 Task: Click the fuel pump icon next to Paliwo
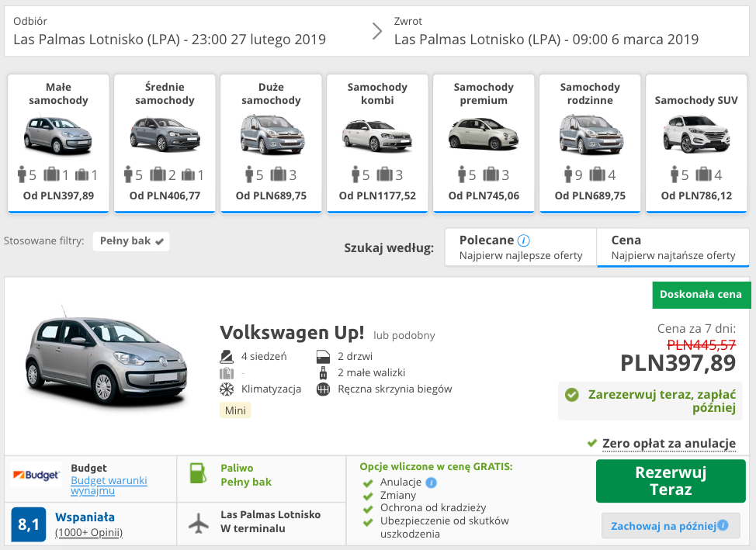click(196, 472)
